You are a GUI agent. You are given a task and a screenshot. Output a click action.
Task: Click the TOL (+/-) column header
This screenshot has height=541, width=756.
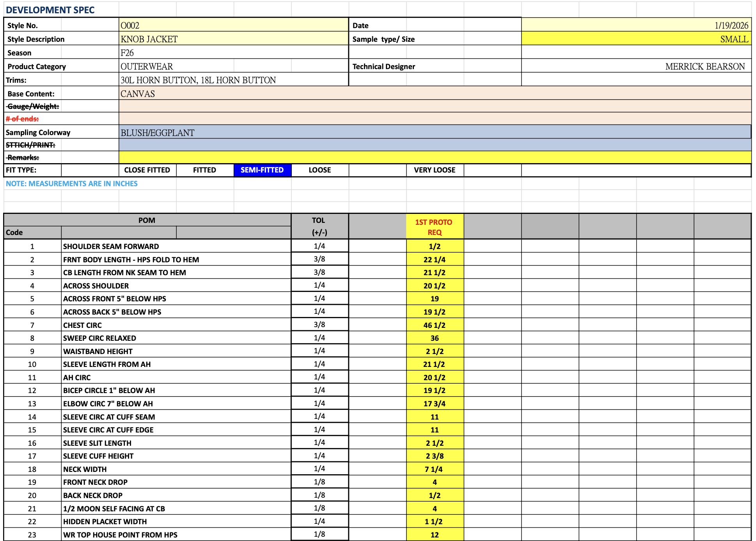point(319,226)
